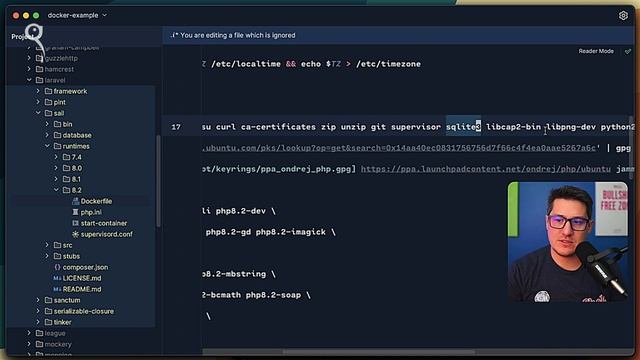640x360 pixels.
Task: Expand the src folder
Action: click(x=47, y=245)
